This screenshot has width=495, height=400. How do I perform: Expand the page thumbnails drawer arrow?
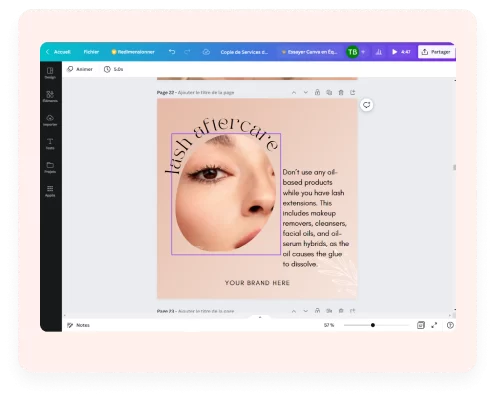tap(260, 317)
